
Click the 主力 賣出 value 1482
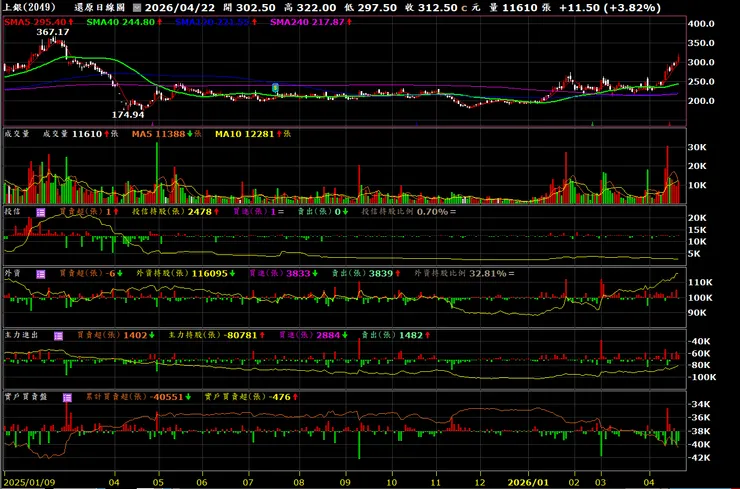[x=411, y=335]
